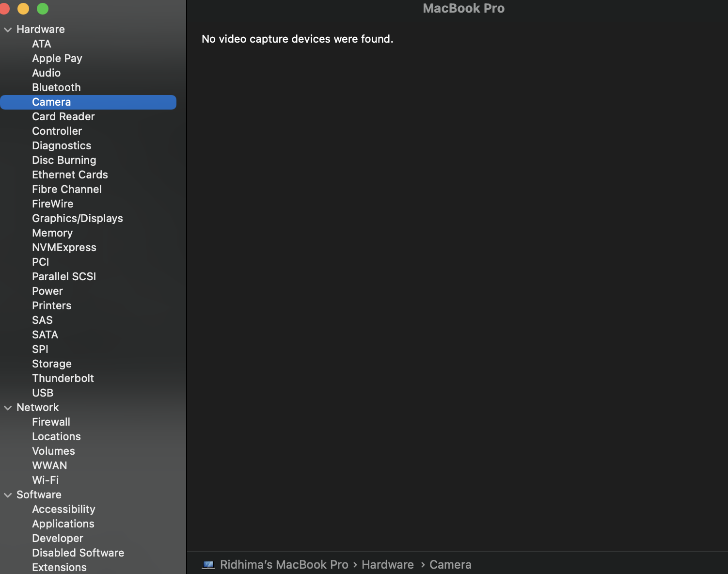The width and height of the screenshot is (728, 574).
Task: Collapse the Software section chevron
Action: pyautogui.click(x=8, y=495)
